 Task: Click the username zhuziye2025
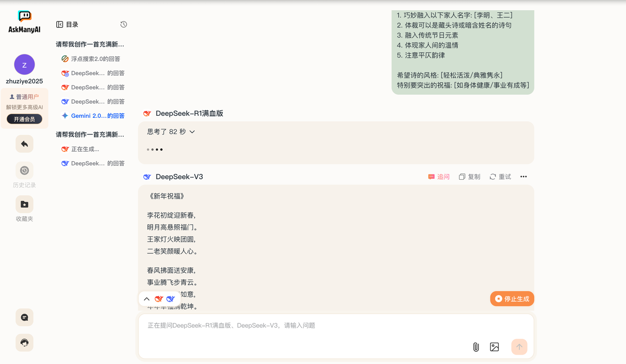pyautogui.click(x=24, y=81)
